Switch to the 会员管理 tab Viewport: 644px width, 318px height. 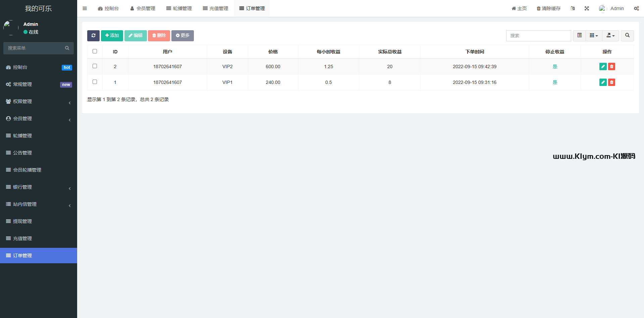point(143,8)
